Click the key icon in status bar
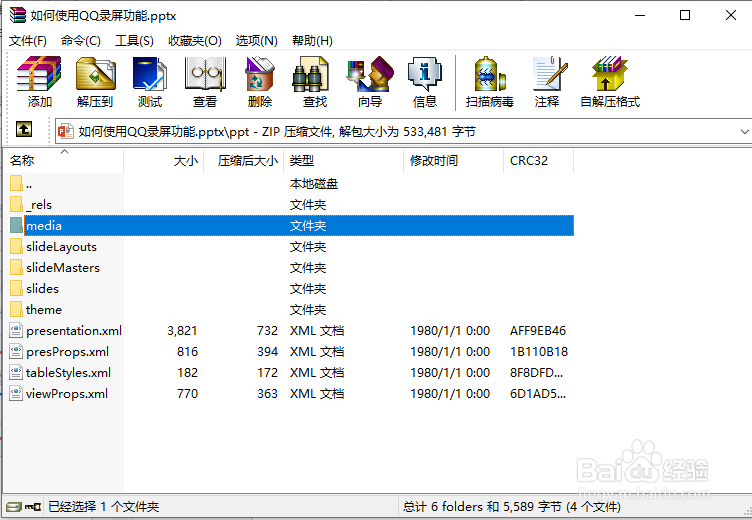The height and width of the screenshot is (520, 752). click(33, 507)
